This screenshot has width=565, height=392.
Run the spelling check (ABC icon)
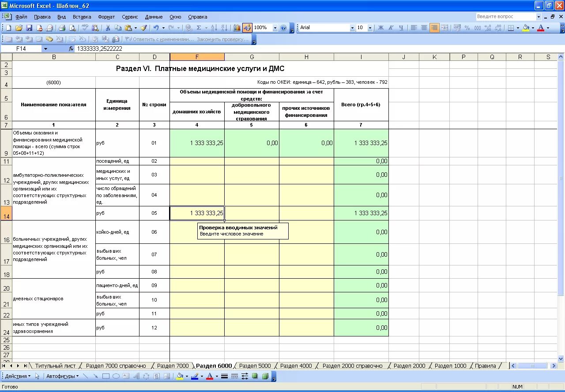click(x=85, y=28)
